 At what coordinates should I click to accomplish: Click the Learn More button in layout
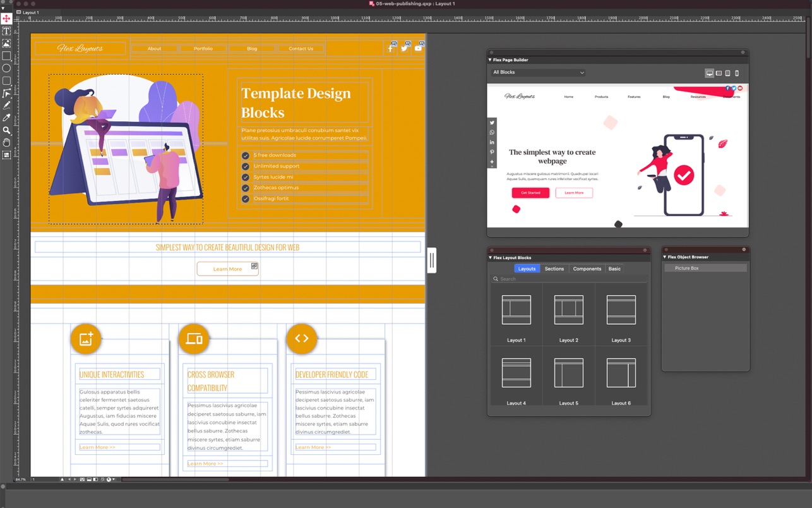point(227,269)
